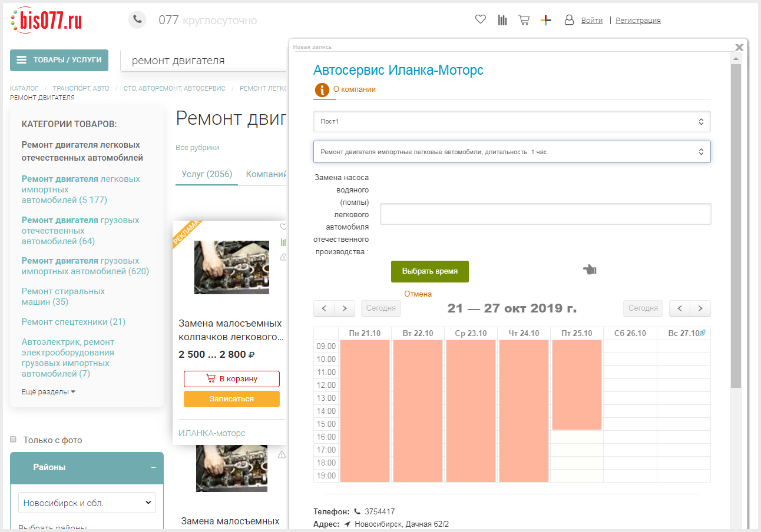761x532 pixels.
Task: Open the Товары / Услуги menu button
Action: [59, 60]
